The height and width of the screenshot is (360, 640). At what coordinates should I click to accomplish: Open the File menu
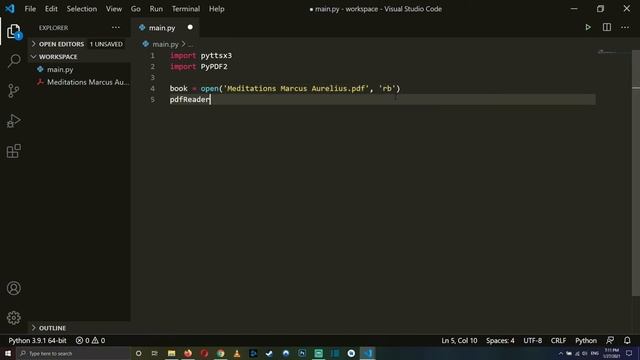click(x=30, y=9)
